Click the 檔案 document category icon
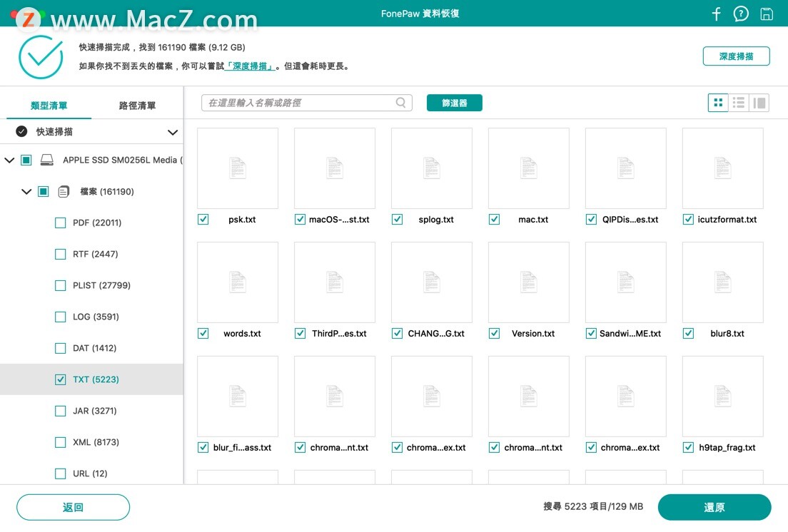This screenshot has height=532, width=788. pos(64,191)
